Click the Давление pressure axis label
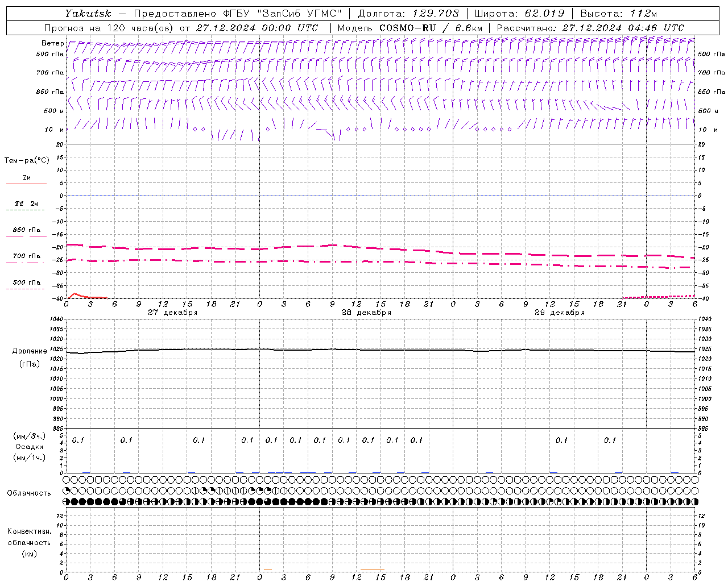Viewport: 728px width, 582px height. tap(30, 351)
